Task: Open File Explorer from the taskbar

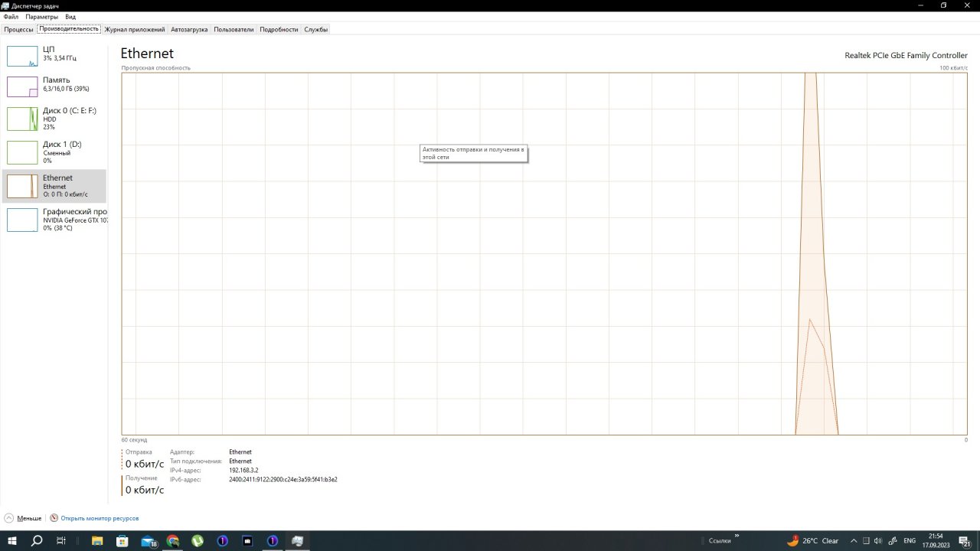Action: click(97, 540)
